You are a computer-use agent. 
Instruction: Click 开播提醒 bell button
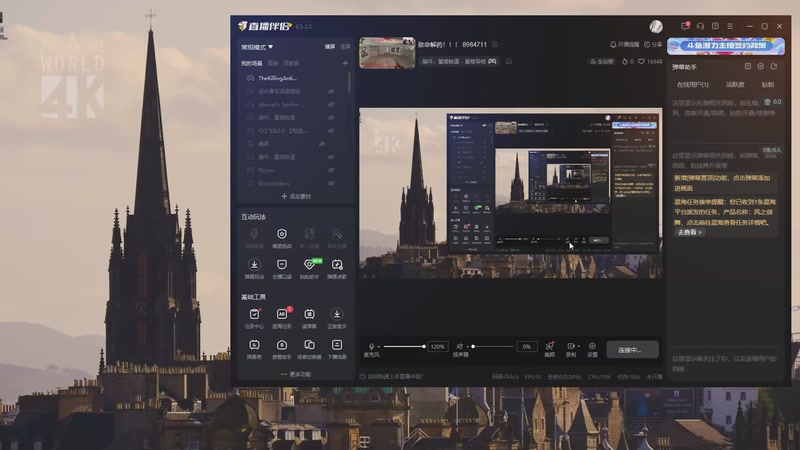[x=624, y=44]
